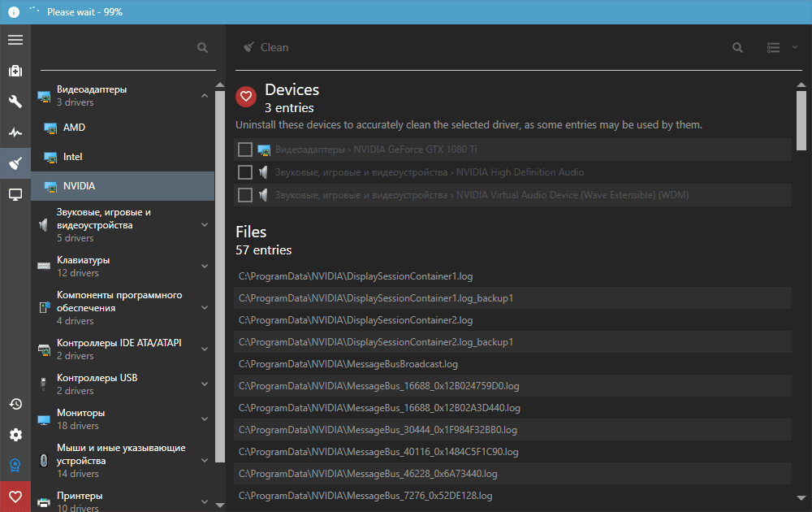The image size is (812, 512).
Task: Open the pulse activity monitor icon
Action: (x=15, y=132)
